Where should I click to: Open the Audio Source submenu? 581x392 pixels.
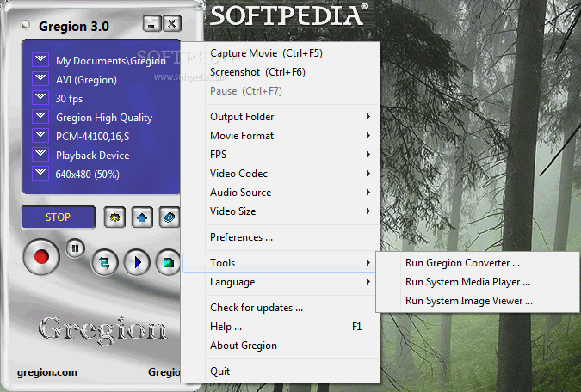tap(281, 193)
